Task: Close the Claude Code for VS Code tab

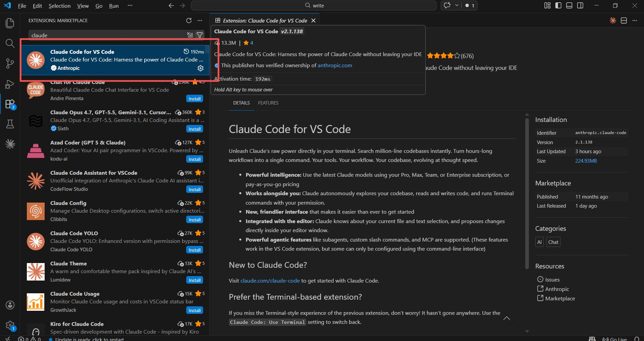Action: coord(313,20)
